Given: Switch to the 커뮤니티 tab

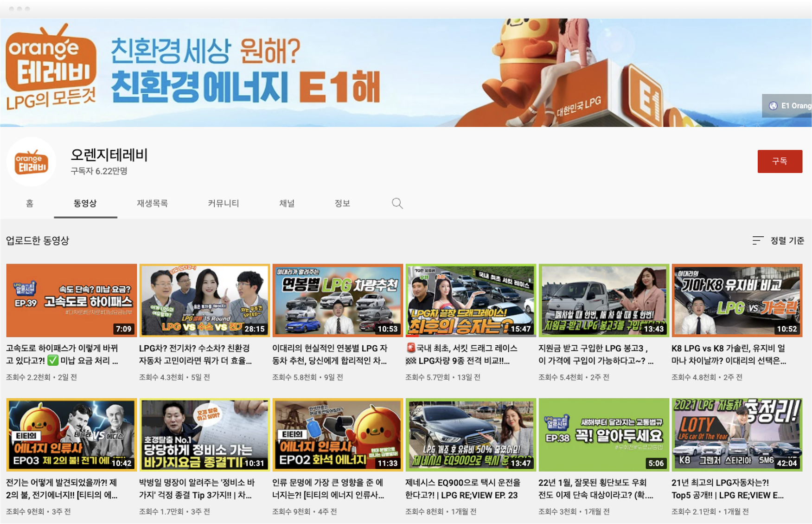Looking at the screenshot, I should coord(223,203).
